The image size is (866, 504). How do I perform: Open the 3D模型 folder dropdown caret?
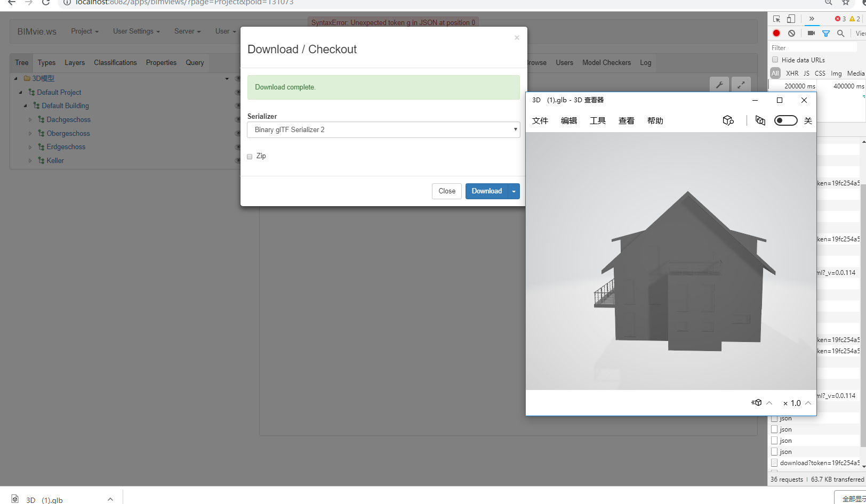click(227, 79)
